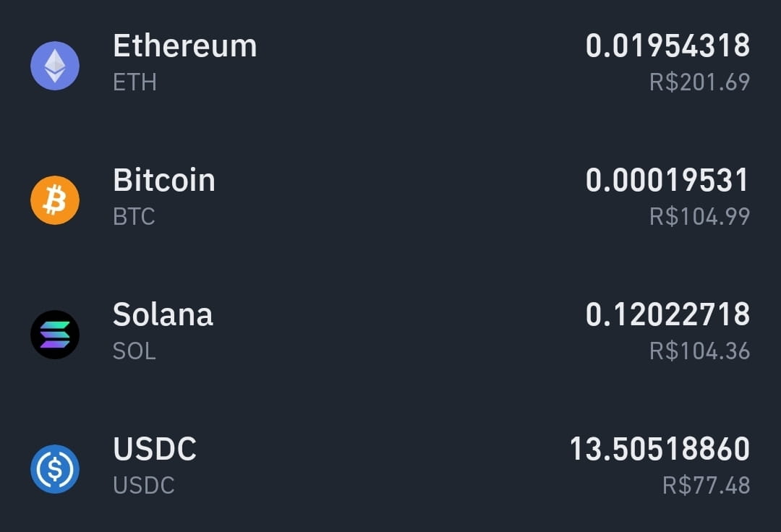781x532 pixels.
Task: Select the gray USDC ticker label
Action: pyautogui.click(x=143, y=485)
